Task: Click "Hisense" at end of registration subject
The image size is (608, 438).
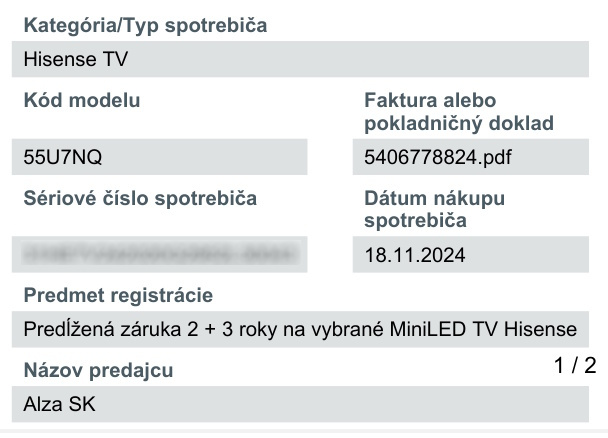Action: 540,329
